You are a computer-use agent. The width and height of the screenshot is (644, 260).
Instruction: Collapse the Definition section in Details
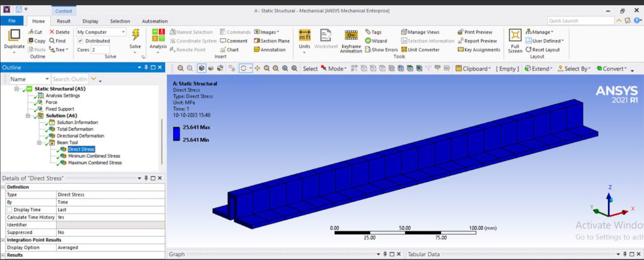click(x=3, y=187)
